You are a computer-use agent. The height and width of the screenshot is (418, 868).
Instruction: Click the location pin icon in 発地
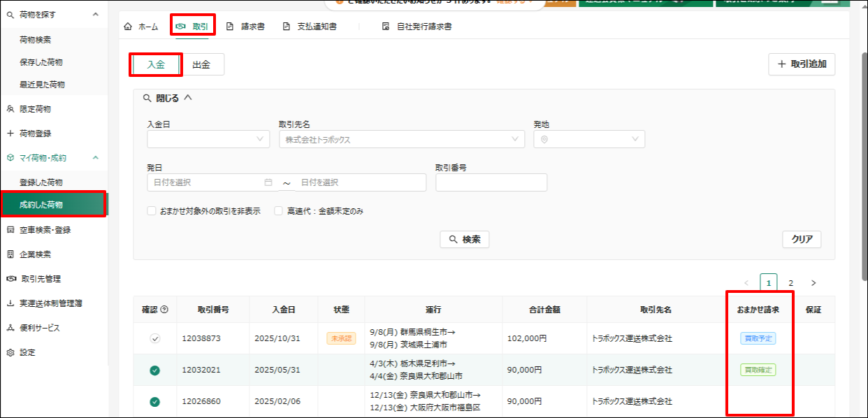point(544,139)
